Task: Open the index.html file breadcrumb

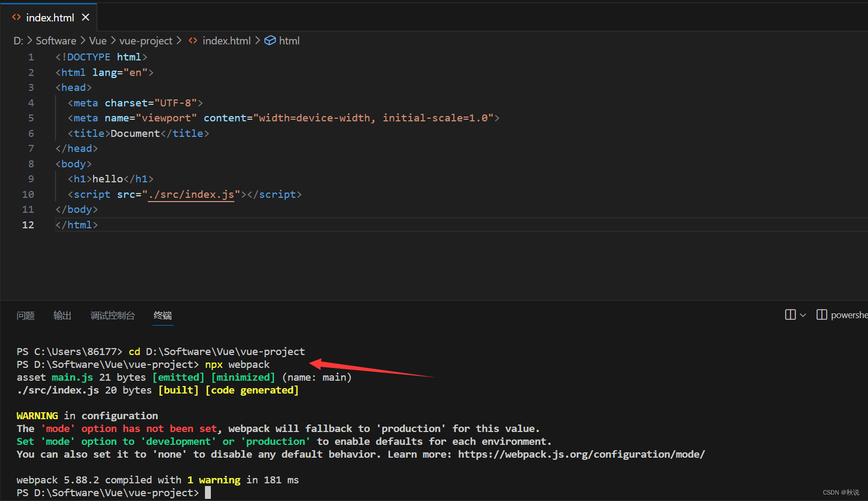Action: pos(226,41)
